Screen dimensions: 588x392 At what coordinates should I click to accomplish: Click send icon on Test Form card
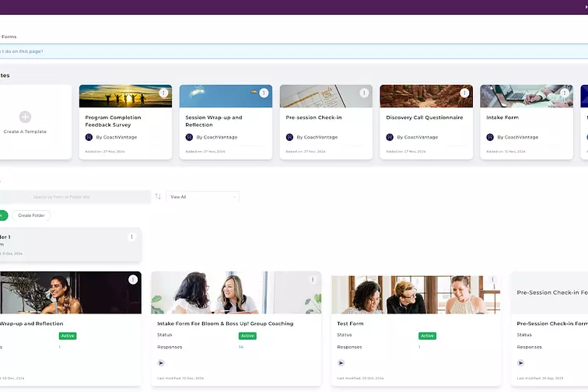[341, 362]
